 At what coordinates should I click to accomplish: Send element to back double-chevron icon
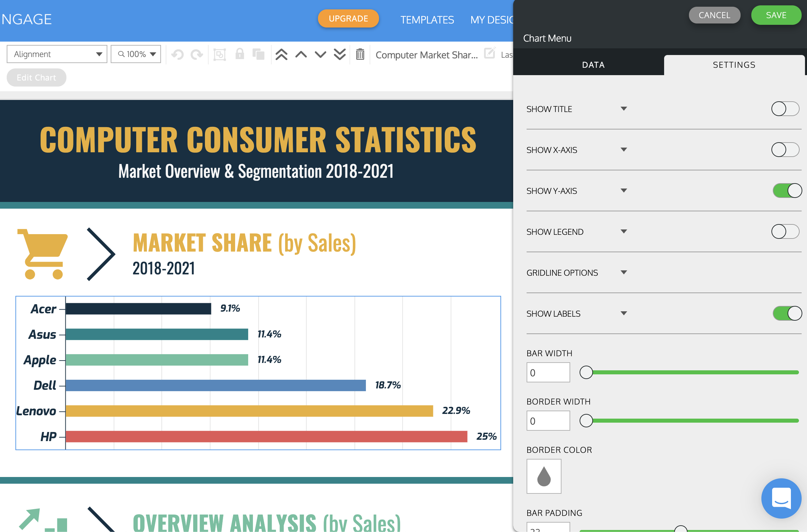click(339, 54)
